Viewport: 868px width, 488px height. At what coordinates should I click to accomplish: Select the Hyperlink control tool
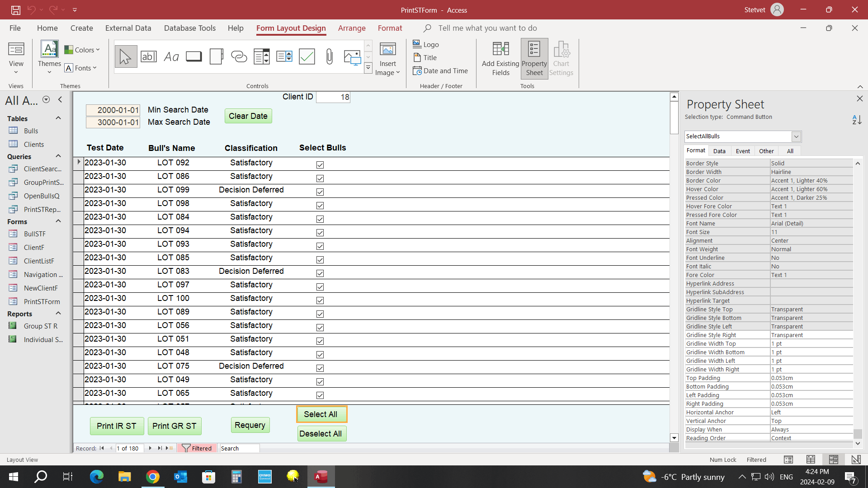coord(239,56)
